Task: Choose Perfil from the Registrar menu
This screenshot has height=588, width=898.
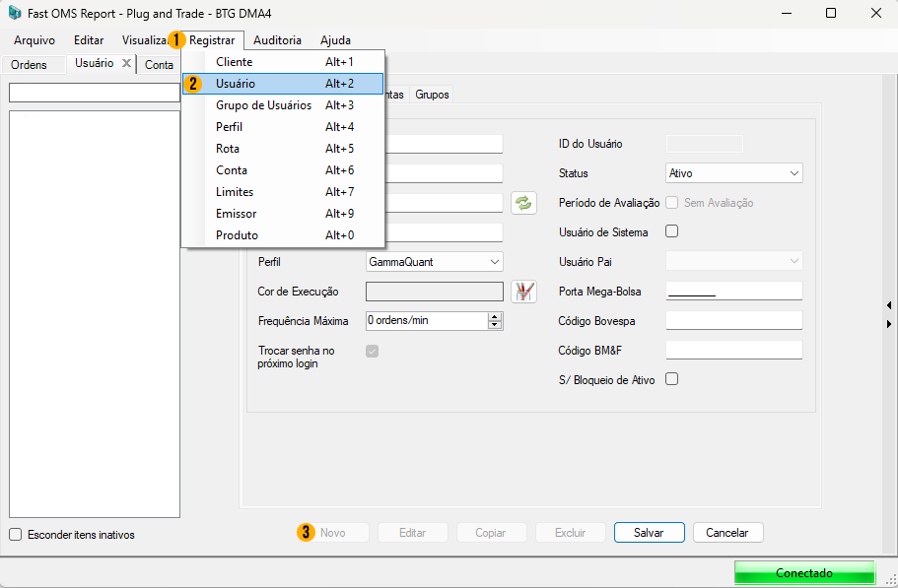Action: point(283,127)
